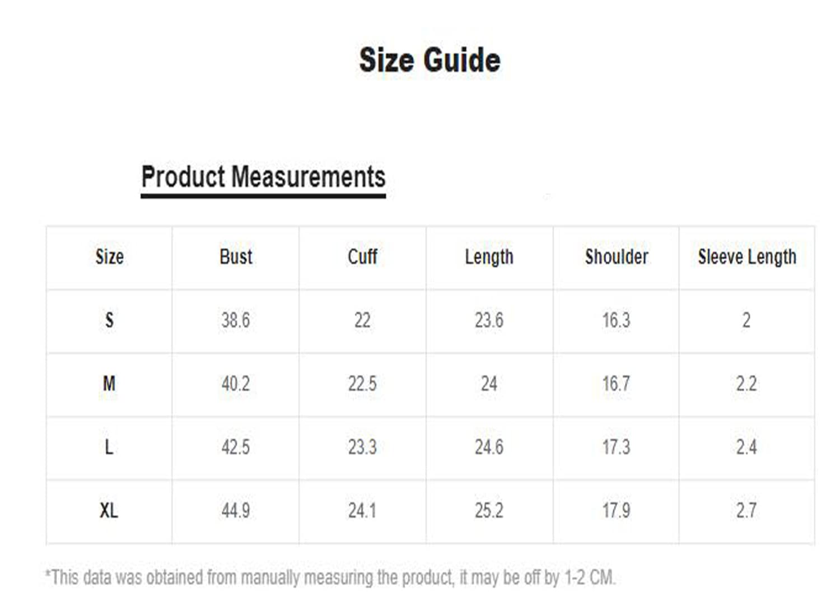Click sleeve length value 2.2
Screen dimensions: 840x616
(x=746, y=384)
